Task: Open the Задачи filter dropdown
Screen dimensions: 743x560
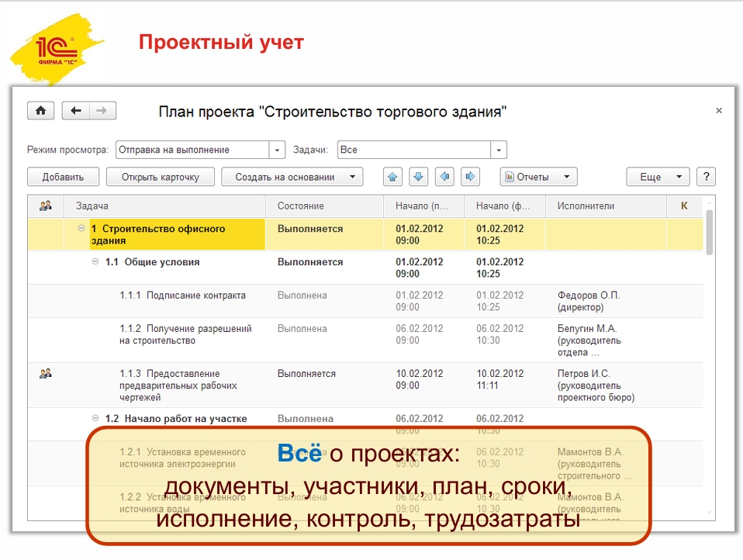Action: point(499,150)
